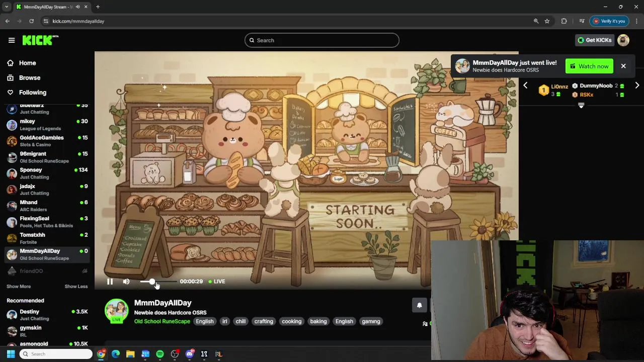Click MmmDayAllDay streamer avatar below player

pos(116,311)
